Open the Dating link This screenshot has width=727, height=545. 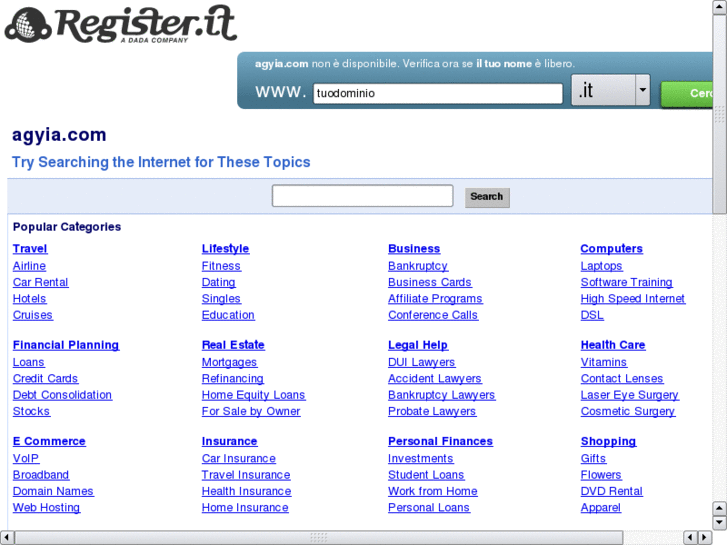click(x=218, y=282)
